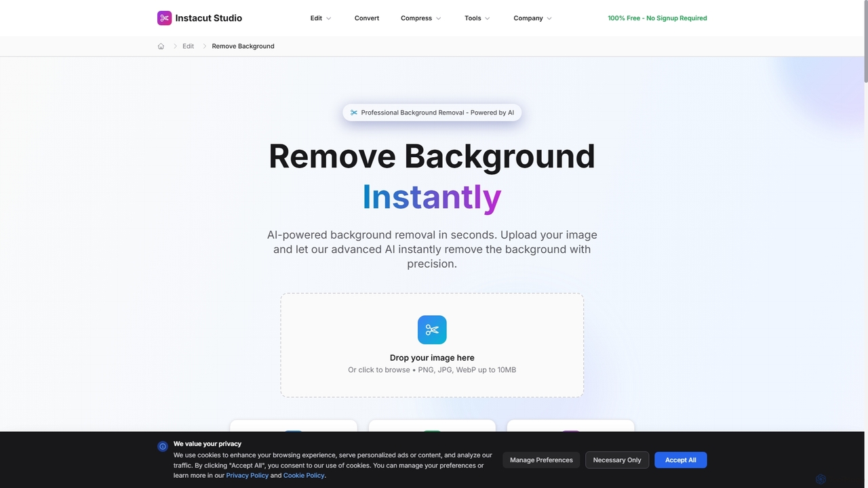Image resolution: width=868 pixels, height=488 pixels.
Task: Open the Company navigation menu
Action: [532, 18]
